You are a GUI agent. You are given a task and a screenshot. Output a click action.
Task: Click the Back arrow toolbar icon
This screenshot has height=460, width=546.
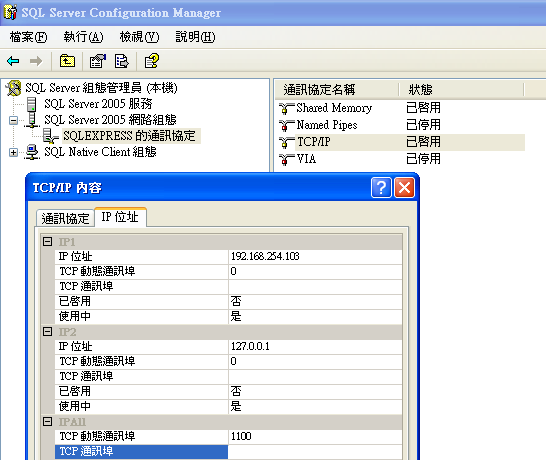pos(13,61)
